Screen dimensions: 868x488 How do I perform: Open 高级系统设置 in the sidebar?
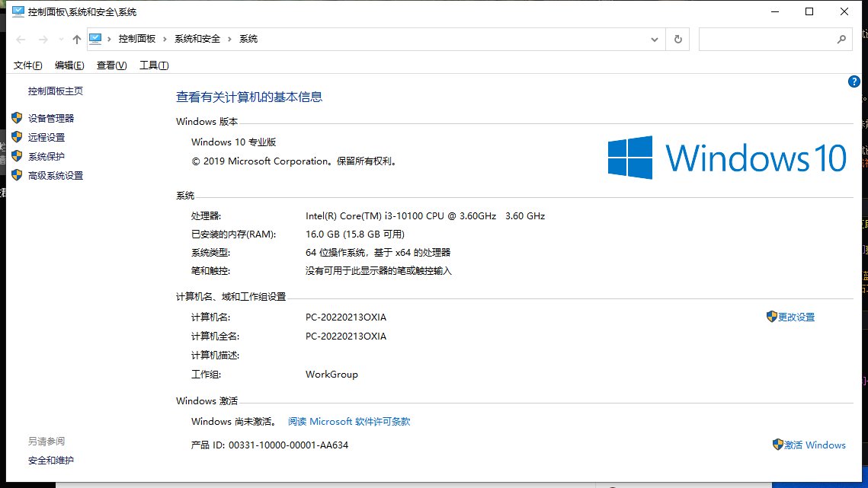(56, 175)
